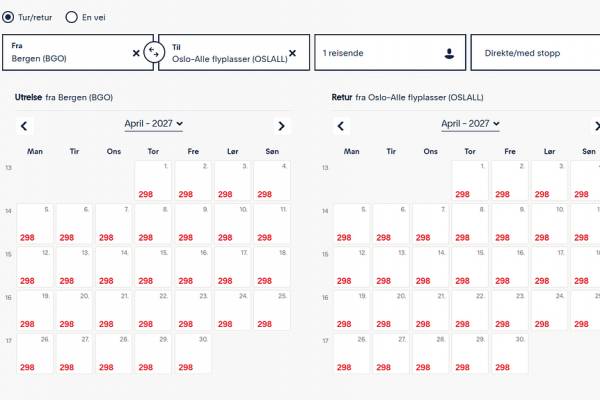Image resolution: width=600 pixels, height=400 pixels.
Task: Open April - 2027 month dropdown for Utreise
Action: pyautogui.click(x=153, y=124)
